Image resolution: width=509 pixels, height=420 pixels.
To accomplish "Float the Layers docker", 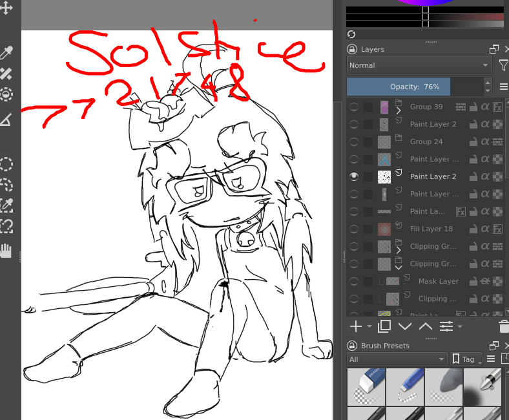I will (493, 49).
